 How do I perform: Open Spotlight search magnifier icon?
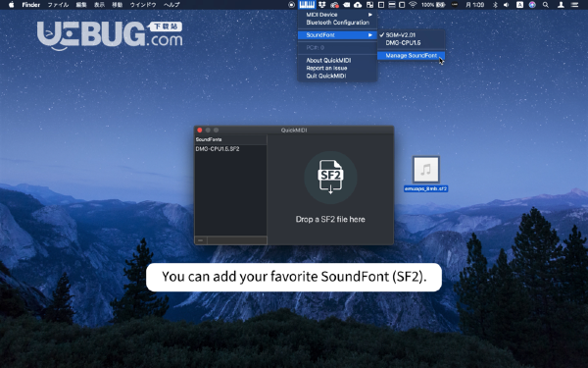[546, 5]
